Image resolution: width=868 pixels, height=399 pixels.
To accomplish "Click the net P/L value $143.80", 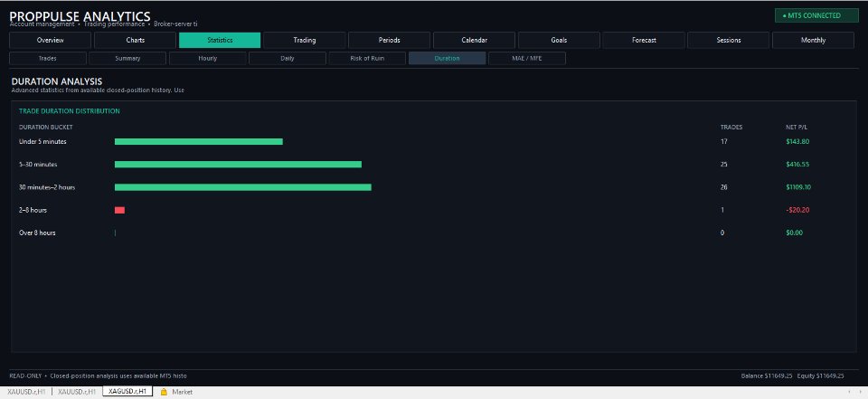I will (x=797, y=142).
